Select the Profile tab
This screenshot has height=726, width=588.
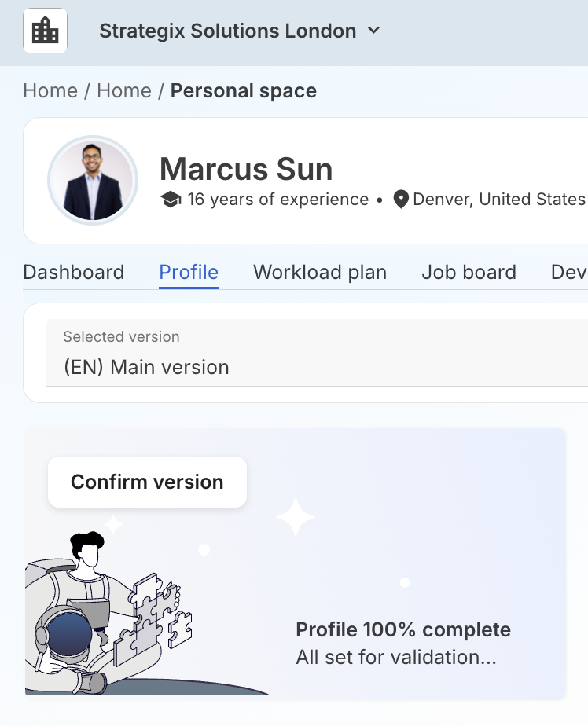pyautogui.click(x=189, y=273)
